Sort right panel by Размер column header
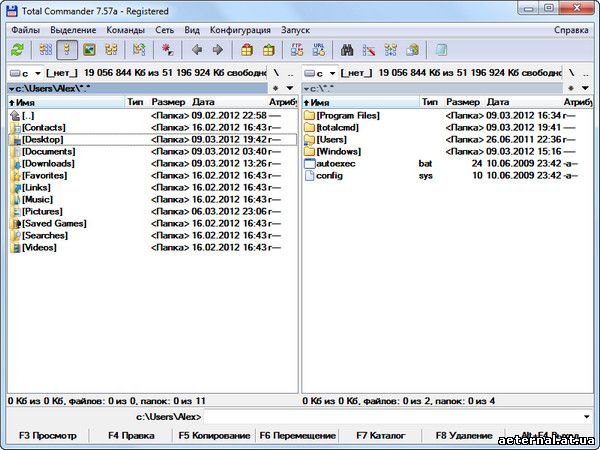This screenshot has width=600, height=450. pyautogui.click(x=463, y=102)
